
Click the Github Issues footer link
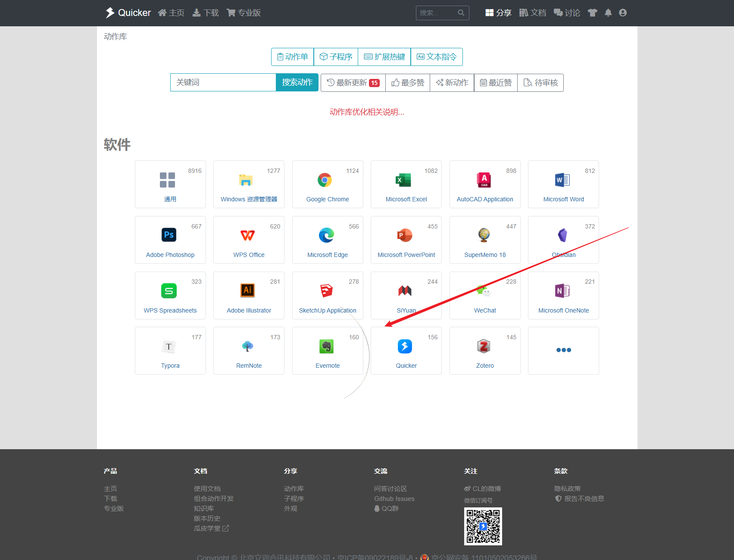click(x=394, y=499)
